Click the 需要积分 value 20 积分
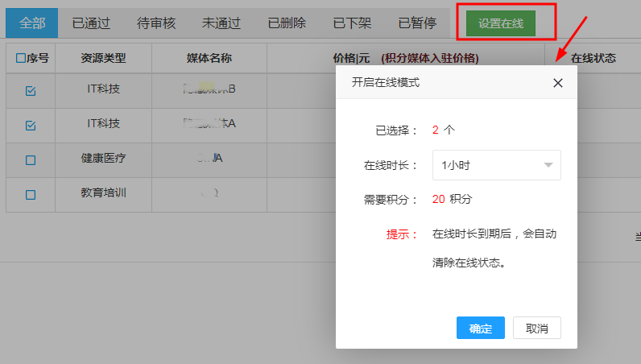 pos(452,199)
